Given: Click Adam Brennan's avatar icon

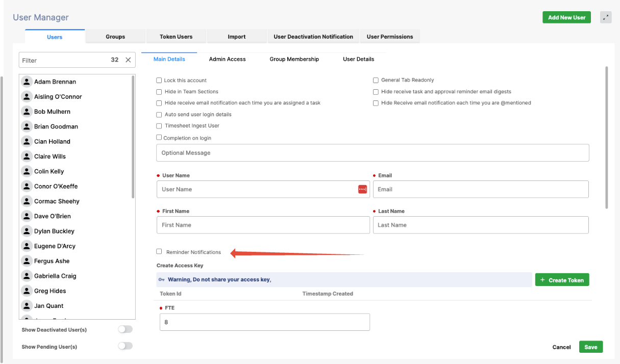Looking at the screenshot, I should pos(27,82).
